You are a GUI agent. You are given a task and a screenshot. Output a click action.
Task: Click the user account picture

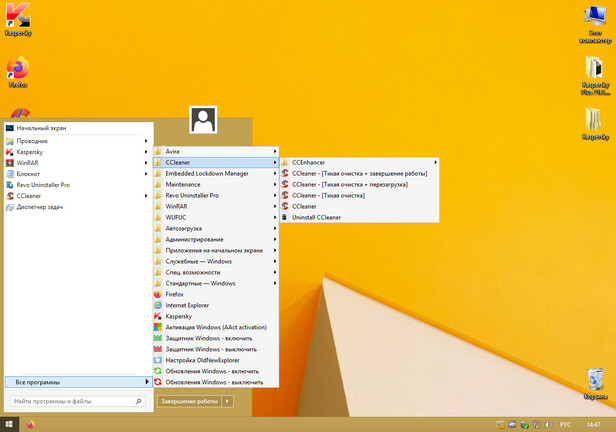pos(203,120)
